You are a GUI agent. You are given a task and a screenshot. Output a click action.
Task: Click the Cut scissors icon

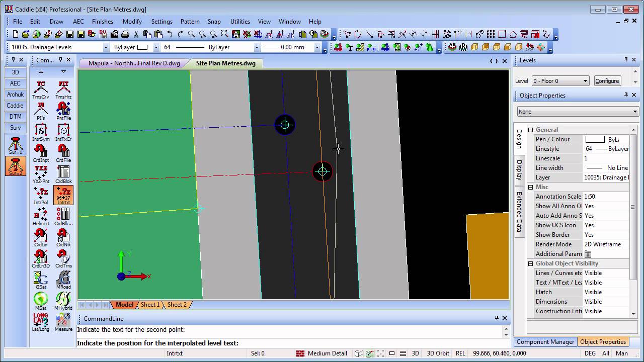pyautogui.click(x=136, y=34)
